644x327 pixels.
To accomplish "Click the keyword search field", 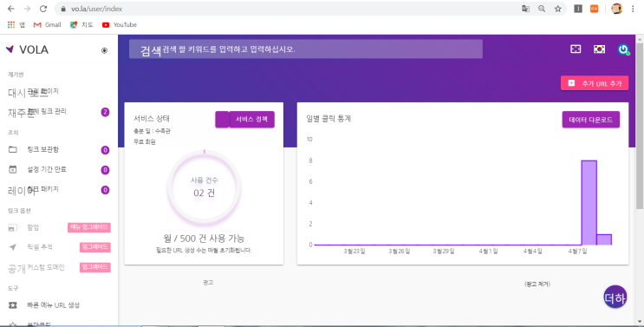I will tap(306, 49).
